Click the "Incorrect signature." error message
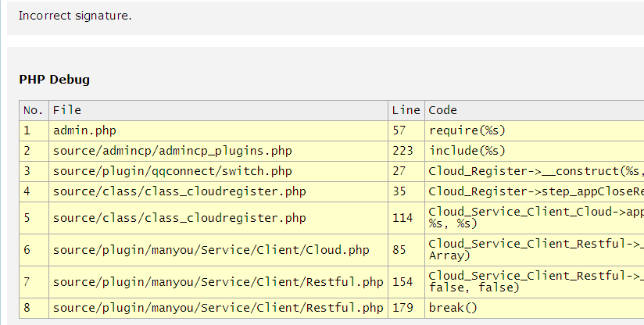Image resolution: width=644 pixels, height=325 pixels. 75,16
